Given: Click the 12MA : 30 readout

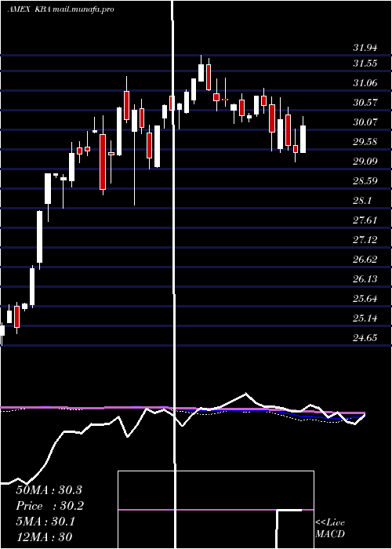Looking at the screenshot, I should coord(44,537).
